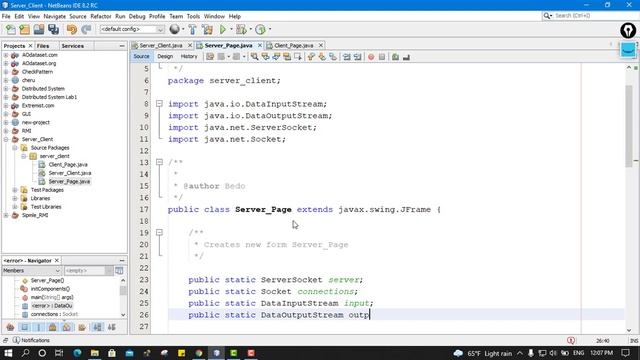Switch to the Services panel tab
Viewport: 640px width, 360px height.
point(73,46)
